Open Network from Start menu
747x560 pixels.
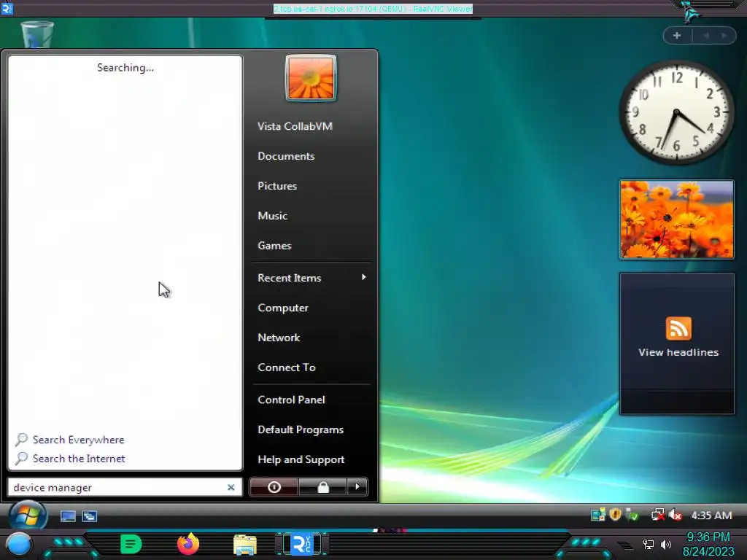coord(279,338)
